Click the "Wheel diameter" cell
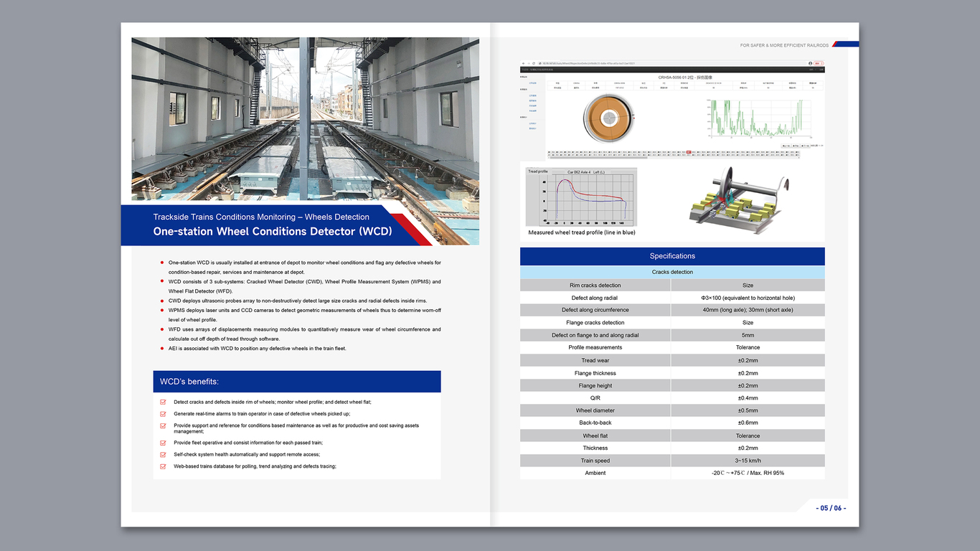This screenshot has width=980, height=551. point(595,410)
